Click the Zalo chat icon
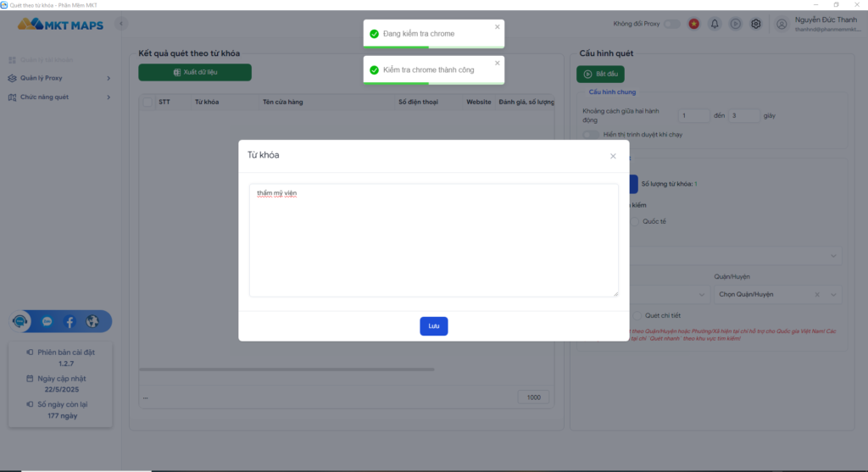The width and height of the screenshot is (868, 472). pos(47,321)
